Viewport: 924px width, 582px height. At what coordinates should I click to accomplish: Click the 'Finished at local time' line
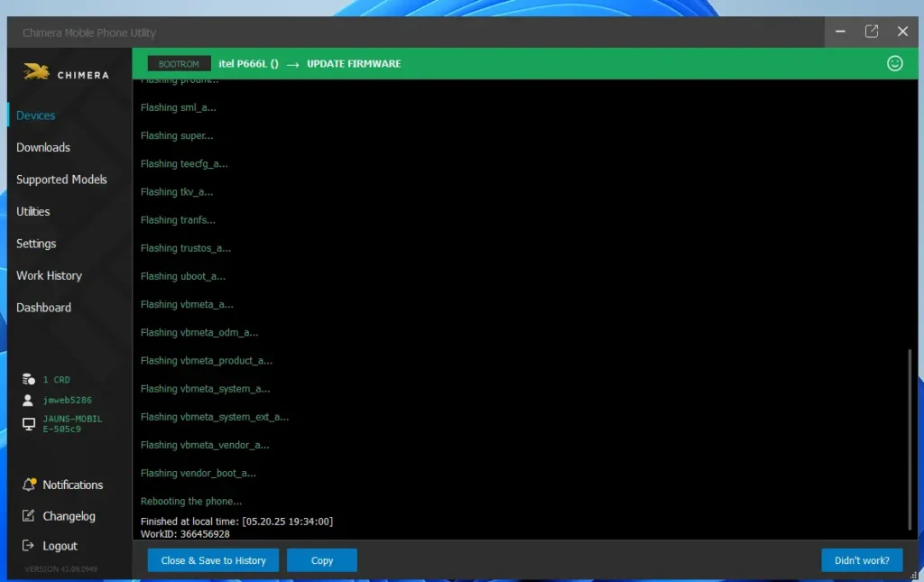click(236, 522)
